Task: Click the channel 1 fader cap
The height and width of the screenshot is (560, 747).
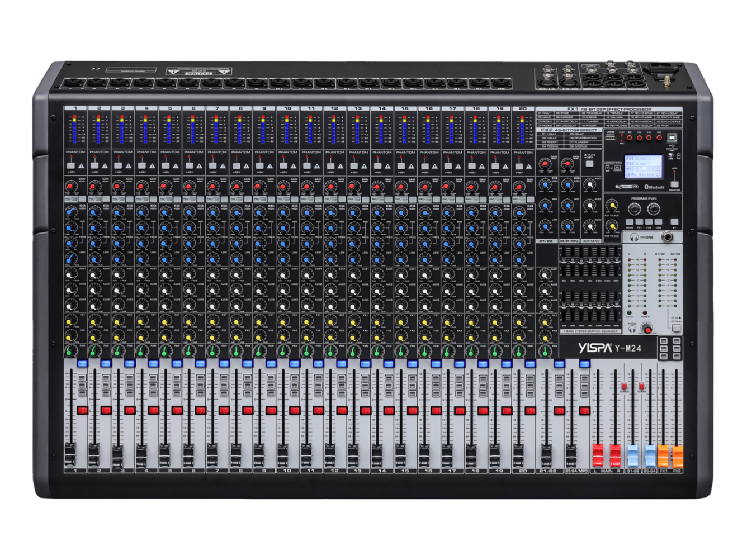Action: tap(70, 454)
